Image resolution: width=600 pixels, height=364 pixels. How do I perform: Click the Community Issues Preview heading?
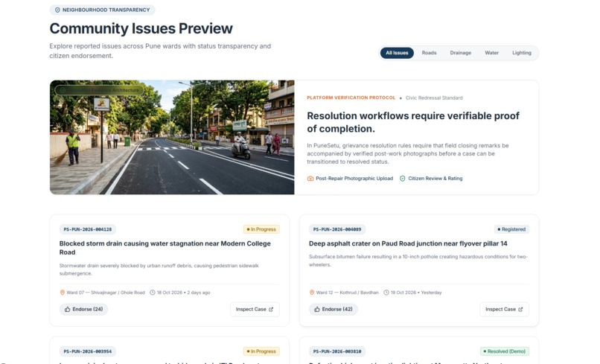(141, 29)
